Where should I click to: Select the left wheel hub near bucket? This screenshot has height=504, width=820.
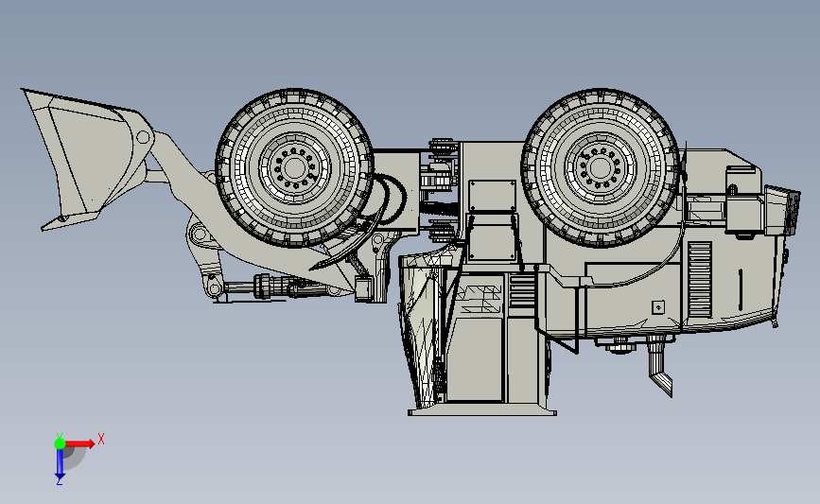[x=294, y=167]
